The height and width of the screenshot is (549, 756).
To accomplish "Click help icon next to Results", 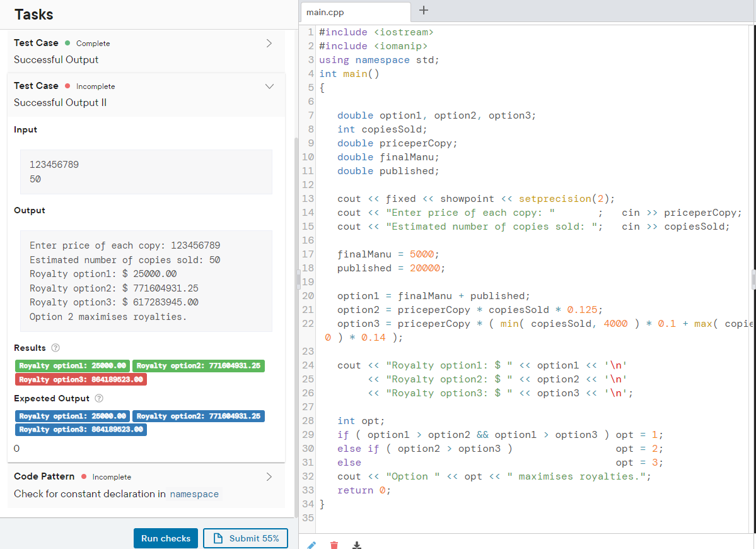I will [x=55, y=348].
